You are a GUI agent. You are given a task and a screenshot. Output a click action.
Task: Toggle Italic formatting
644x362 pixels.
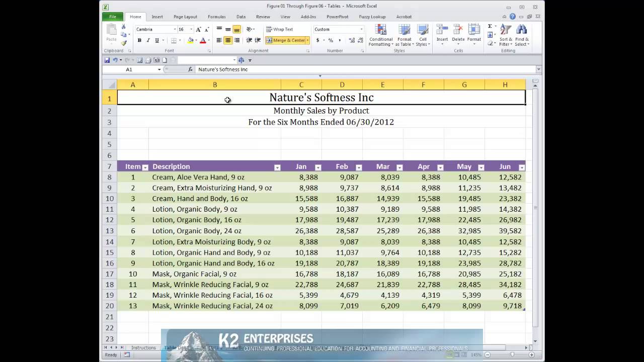point(148,40)
